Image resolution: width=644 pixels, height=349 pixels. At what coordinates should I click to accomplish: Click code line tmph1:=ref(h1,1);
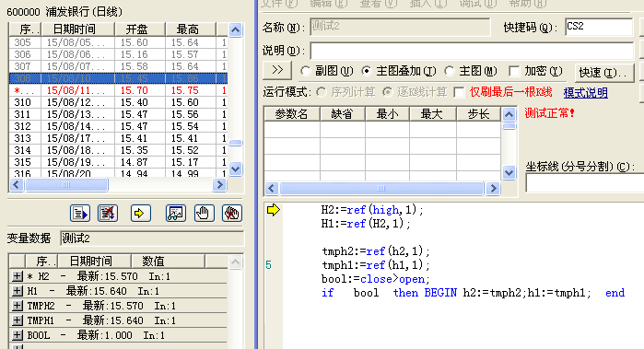[x=376, y=265]
